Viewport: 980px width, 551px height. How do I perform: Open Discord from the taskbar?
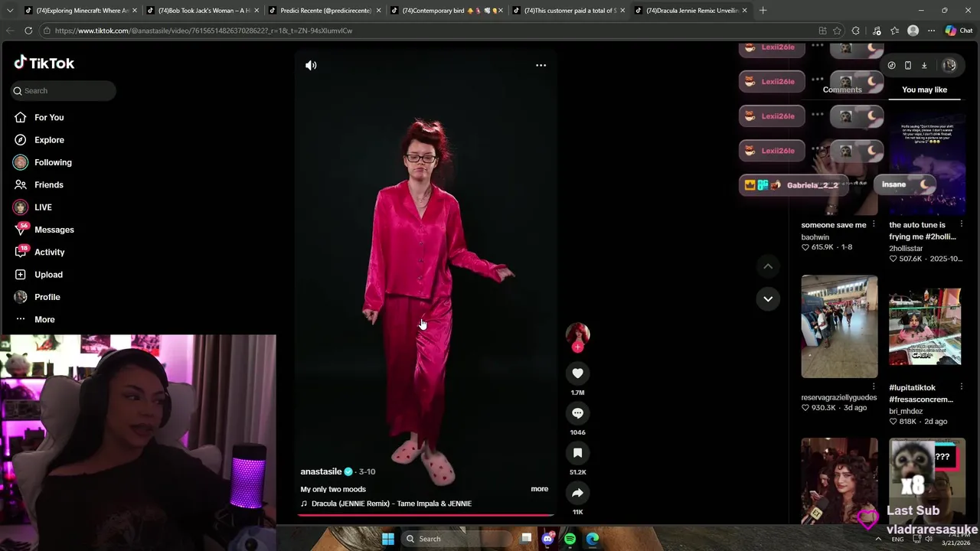[x=547, y=539]
